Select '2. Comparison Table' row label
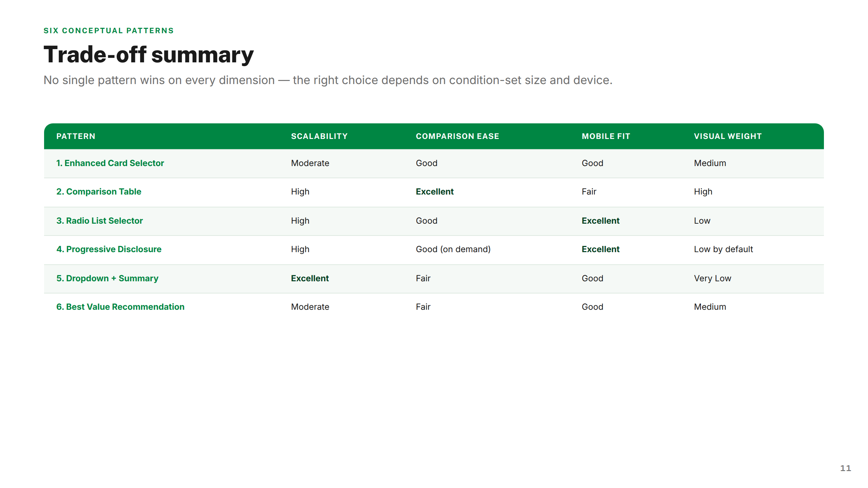868x488 pixels. [99, 191]
